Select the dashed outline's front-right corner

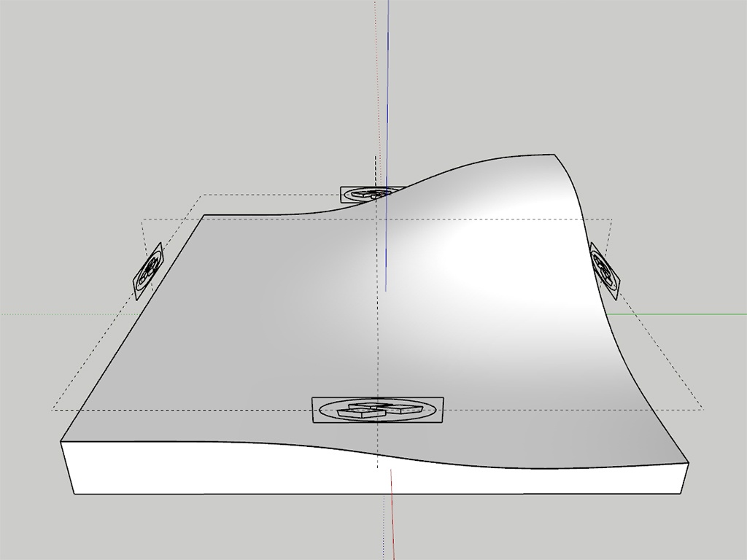[x=703, y=408]
